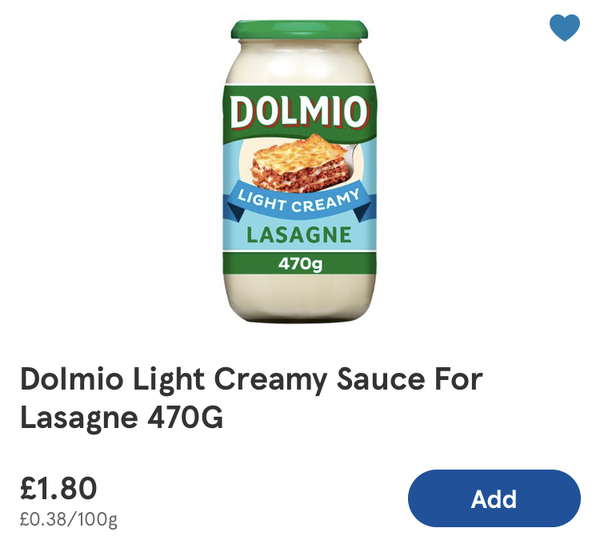
Task: Click the blue heart favourite icon
Action: click(565, 28)
